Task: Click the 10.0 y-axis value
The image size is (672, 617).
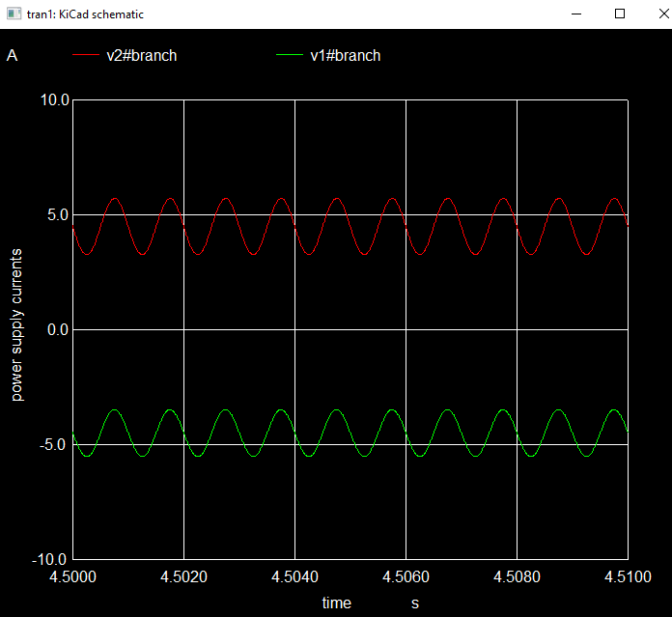Action: [x=54, y=99]
